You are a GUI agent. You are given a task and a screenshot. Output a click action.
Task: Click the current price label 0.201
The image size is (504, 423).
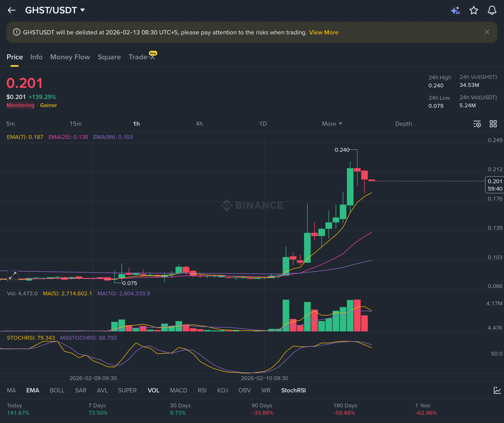tap(495, 182)
